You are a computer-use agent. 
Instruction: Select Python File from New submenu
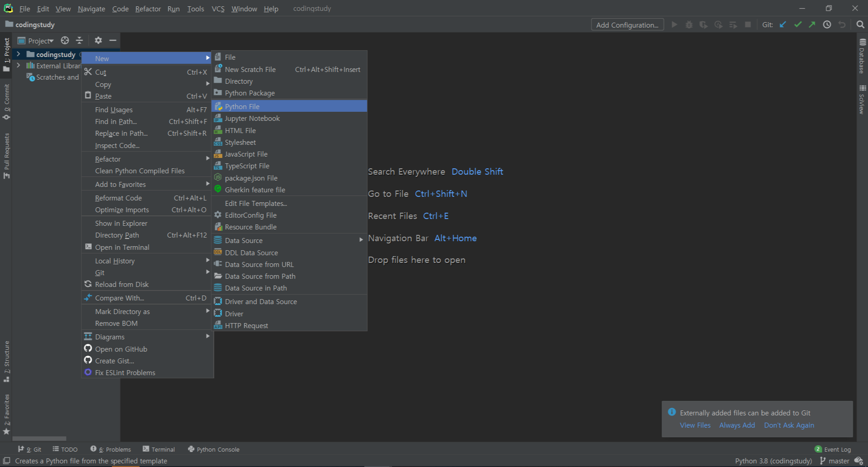[x=289, y=106]
